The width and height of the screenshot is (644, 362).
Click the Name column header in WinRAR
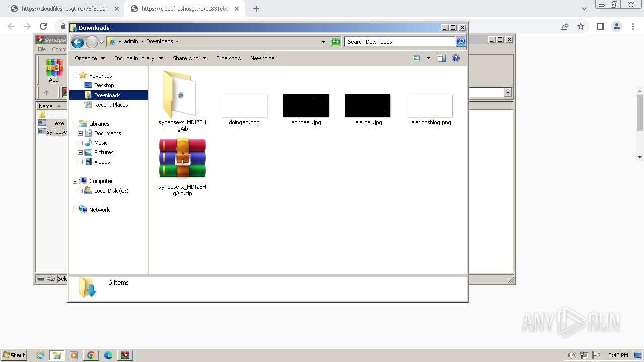51,106
